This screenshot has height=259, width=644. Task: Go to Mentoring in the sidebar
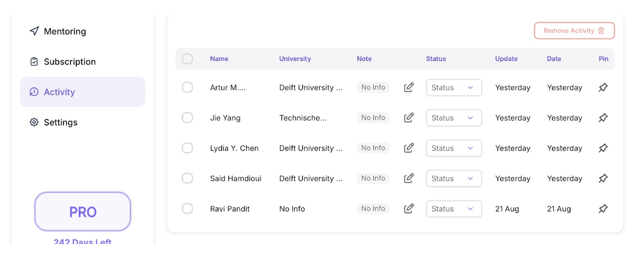tap(64, 31)
